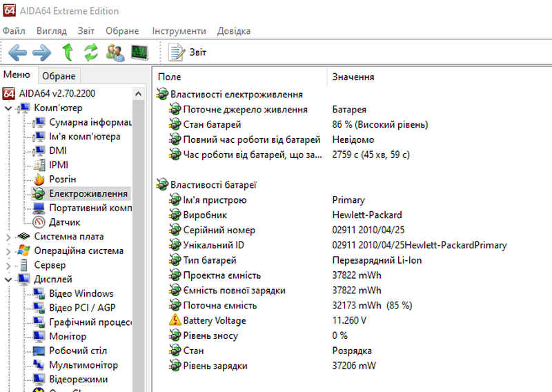This screenshot has width=552, height=392.
Task: Click the green graph monitor toolbar icon
Action: point(140,52)
